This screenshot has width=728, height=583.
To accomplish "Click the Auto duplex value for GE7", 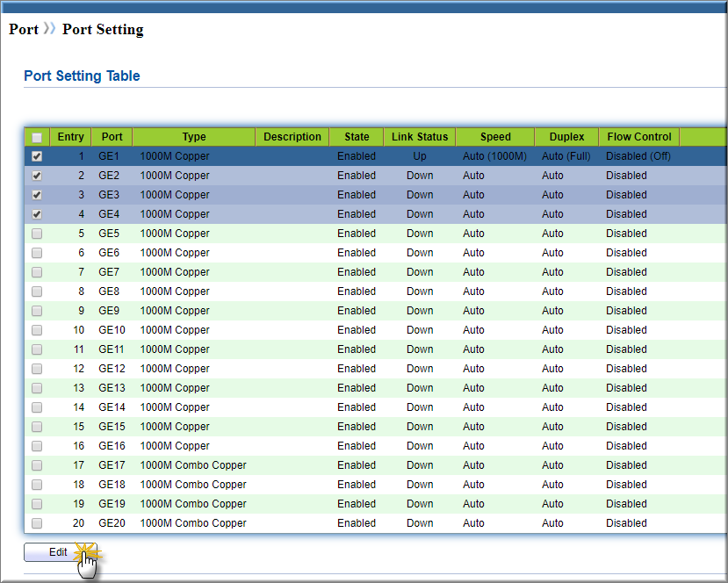I will click(x=552, y=272).
